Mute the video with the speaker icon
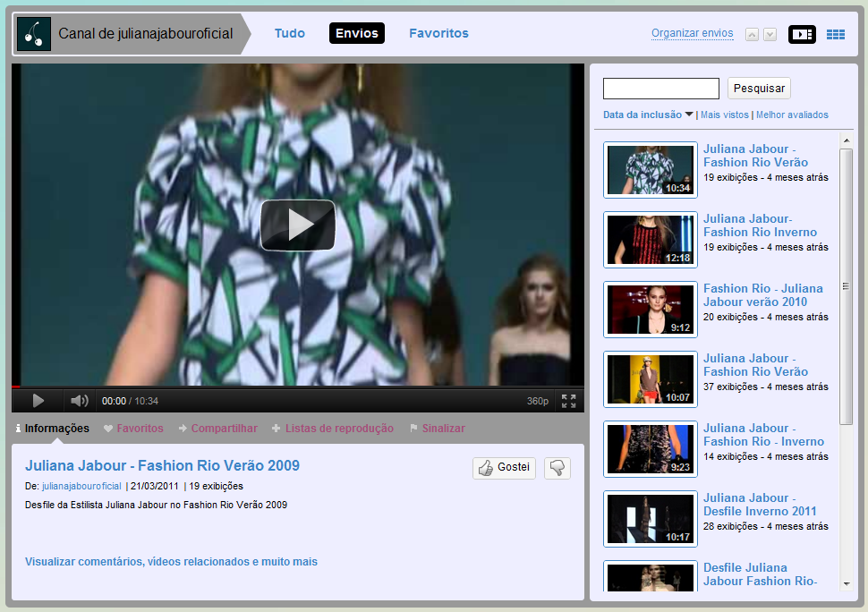 (x=79, y=401)
